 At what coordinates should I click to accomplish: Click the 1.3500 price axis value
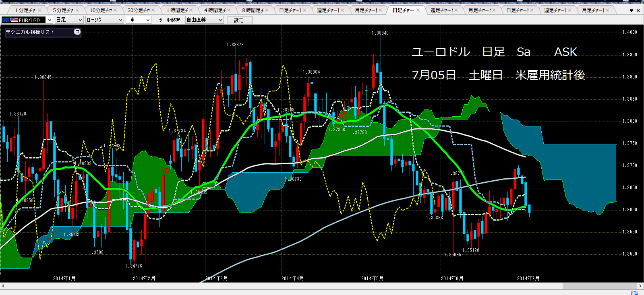point(630,254)
